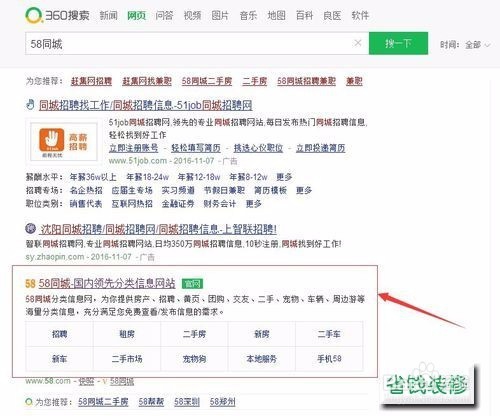Click the green 官网 badge
Image resolution: width=500 pixels, height=416 pixels.
(x=192, y=284)
